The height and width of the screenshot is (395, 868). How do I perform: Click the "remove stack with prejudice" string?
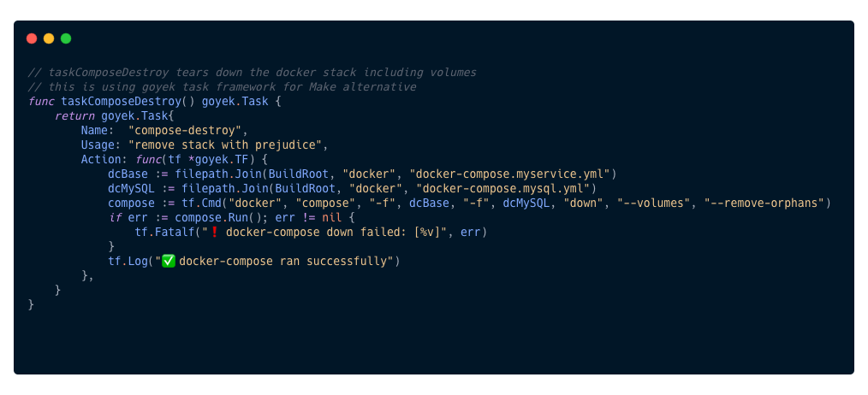coord(228,144)
